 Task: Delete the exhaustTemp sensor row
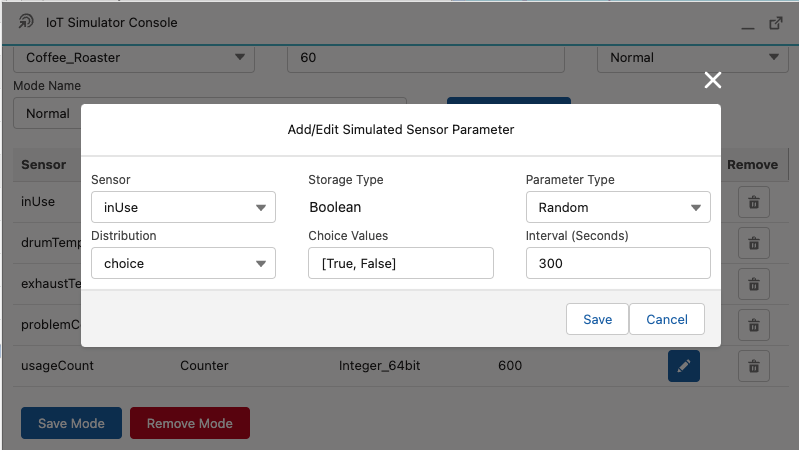[754, 284]
